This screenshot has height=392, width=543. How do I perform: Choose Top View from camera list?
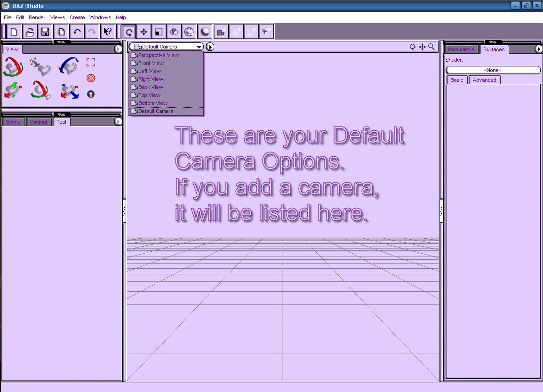pyautogui.click(x=166, y=95)
